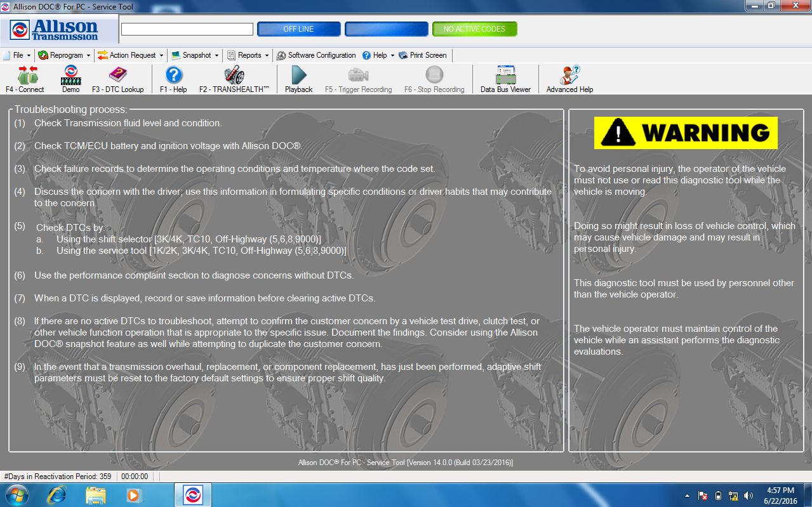Open Windows Explorer from the taskbar
The image size is (812, 507).
95,495
